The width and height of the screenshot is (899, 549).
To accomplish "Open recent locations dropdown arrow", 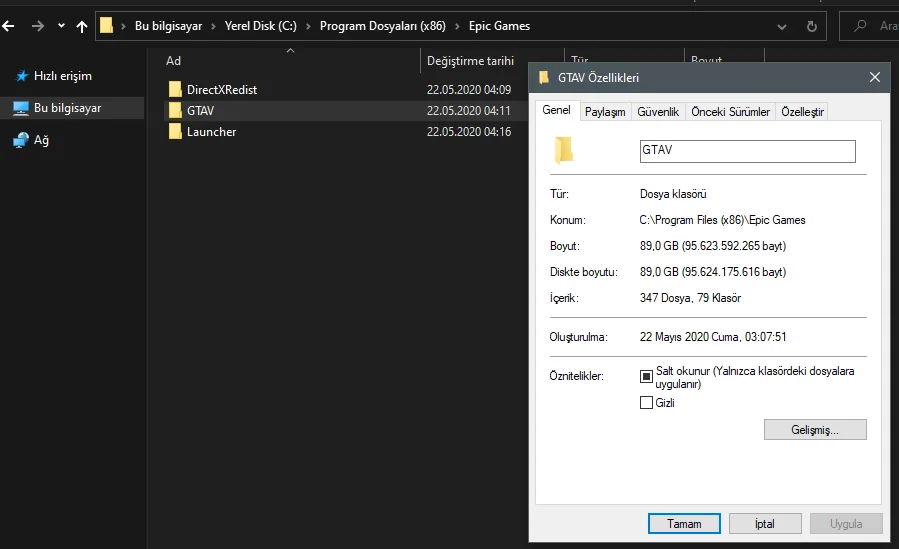I will (61, 26).
